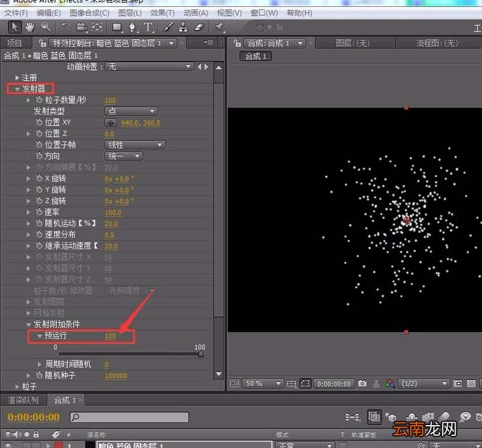Open the composition mini-flowchart icon in timeline

tap(353, 417)
